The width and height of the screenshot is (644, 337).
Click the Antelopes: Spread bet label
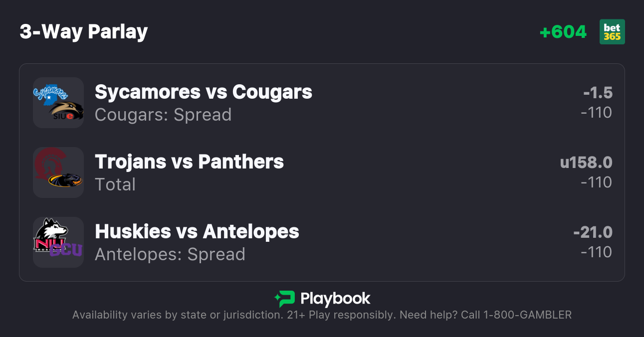pyautogui.click(x=170, y=254)
